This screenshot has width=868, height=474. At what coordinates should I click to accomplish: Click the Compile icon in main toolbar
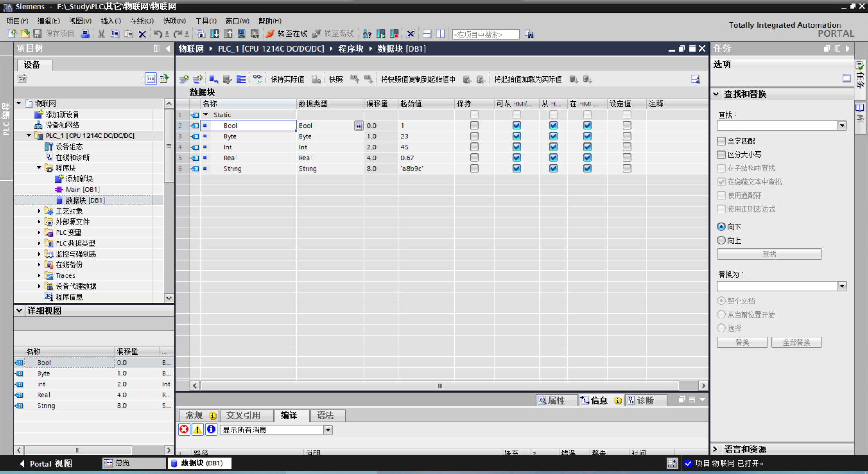point(201,34)
